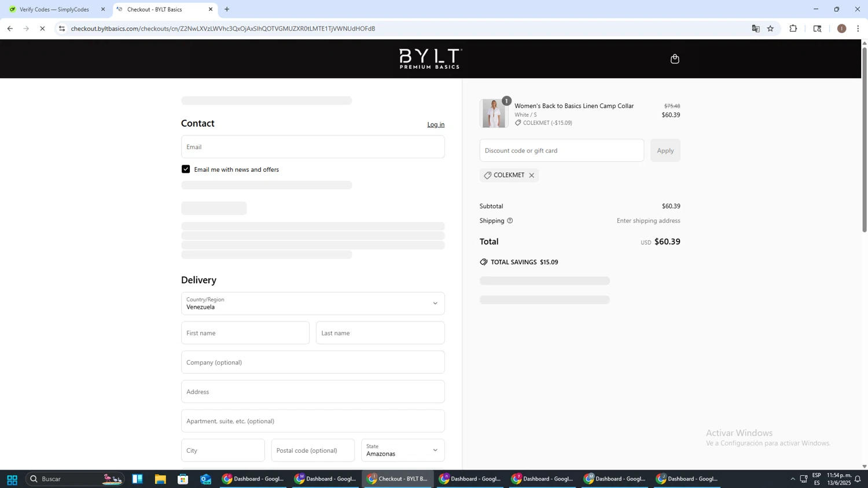Click the City field
The width and height of the screenshot is (868, 488).
pyautogui.click(x=223, y=450)
